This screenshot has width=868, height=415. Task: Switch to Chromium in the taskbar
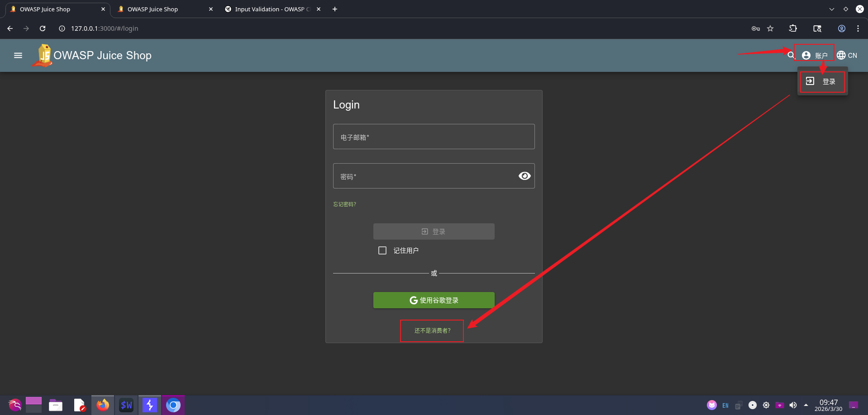click(x=173, y=405)
